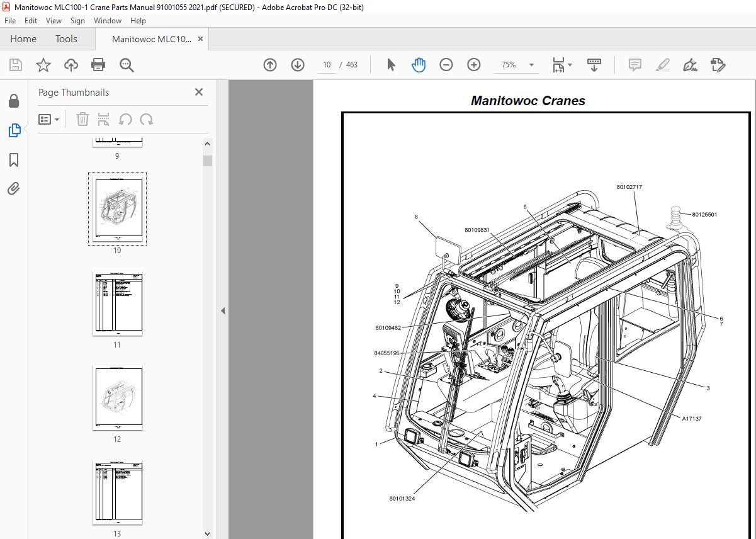Image resolution: width=756 pixels, height=539 pixels.
Task: Select the partially visible page 9 thumbnail
Action: click(x=117, y=141)
